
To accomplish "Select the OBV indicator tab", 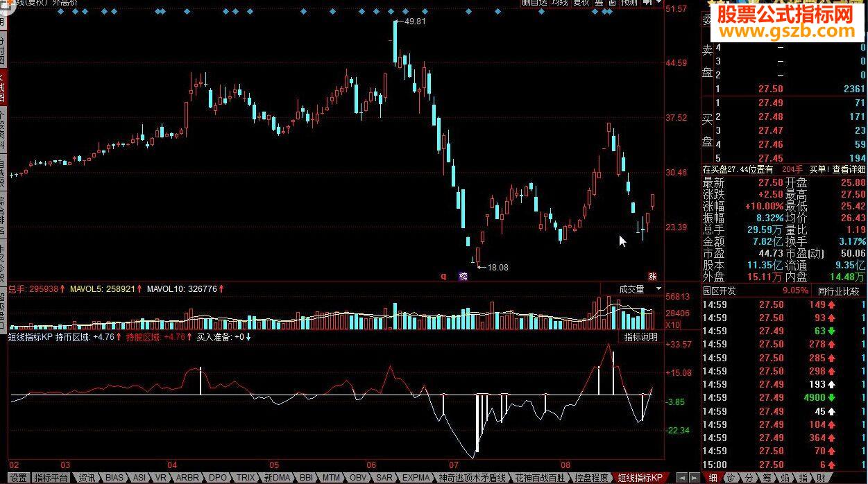I will 358,478.
